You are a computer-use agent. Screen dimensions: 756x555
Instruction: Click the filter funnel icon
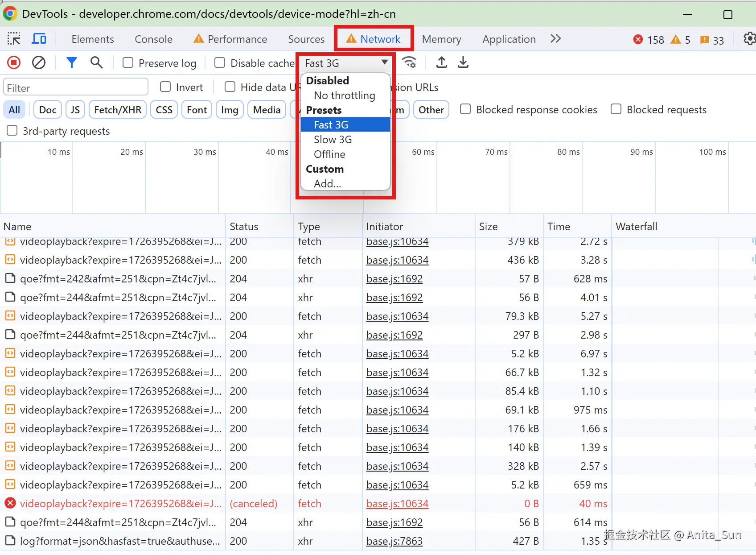click(71, 63)
